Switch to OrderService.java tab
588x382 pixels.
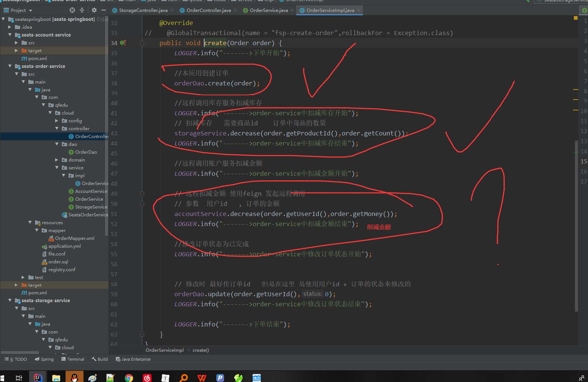(269, 10)
